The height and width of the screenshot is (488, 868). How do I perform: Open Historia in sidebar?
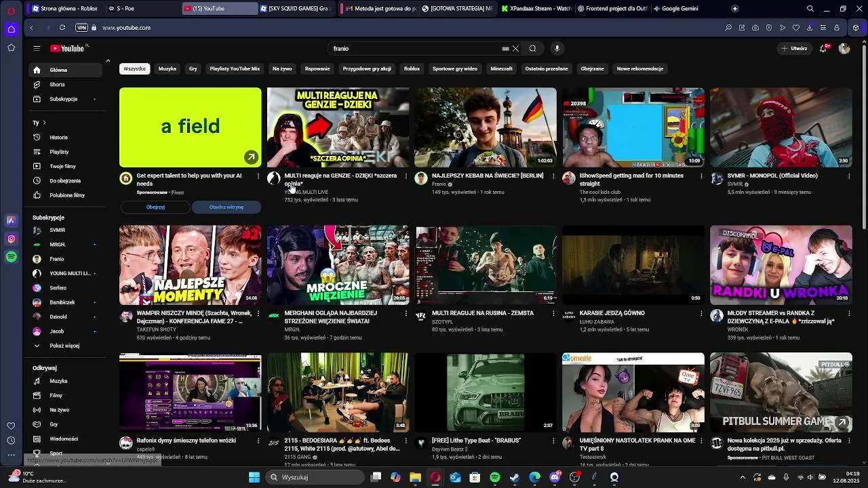(65, 138)
